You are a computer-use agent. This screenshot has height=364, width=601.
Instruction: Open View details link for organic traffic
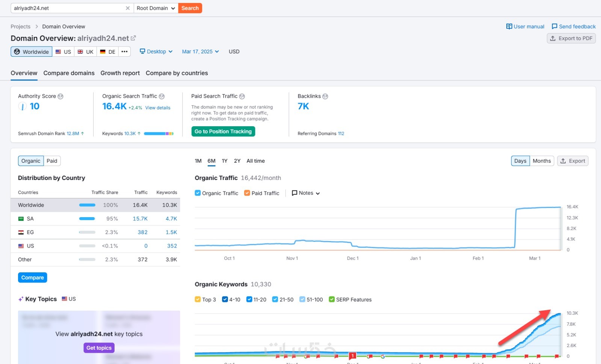pos(158,108)
